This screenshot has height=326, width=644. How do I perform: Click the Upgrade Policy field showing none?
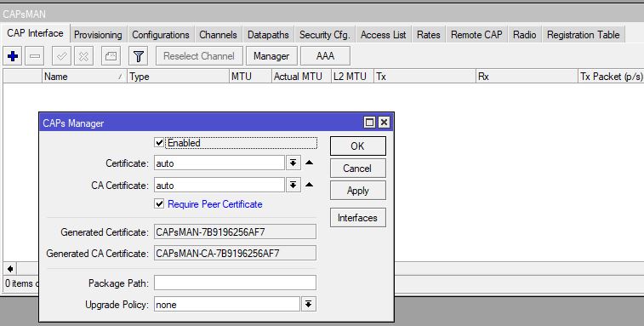click(227, 304)
